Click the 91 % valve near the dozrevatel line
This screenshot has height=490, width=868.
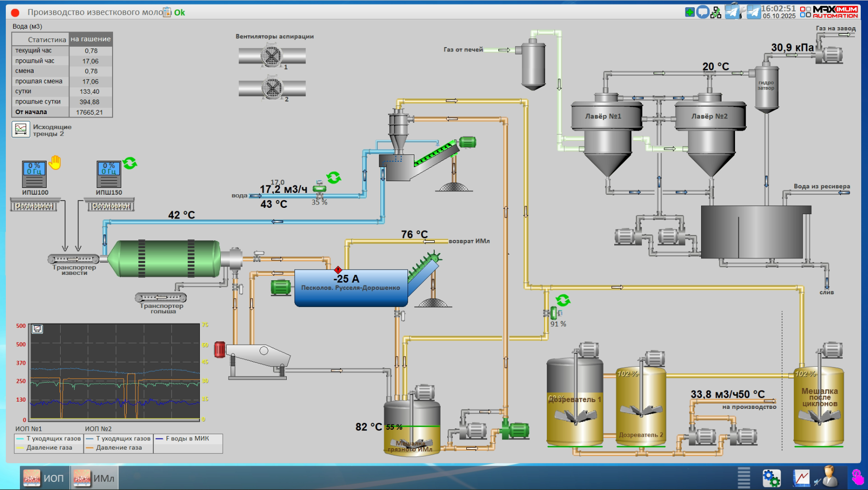point(554,314)
